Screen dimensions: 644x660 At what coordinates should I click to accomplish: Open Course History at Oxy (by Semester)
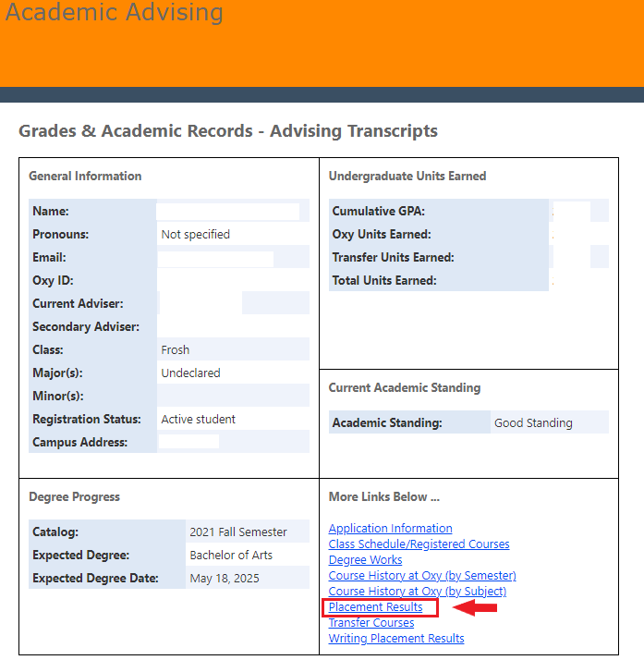point(422,575)
